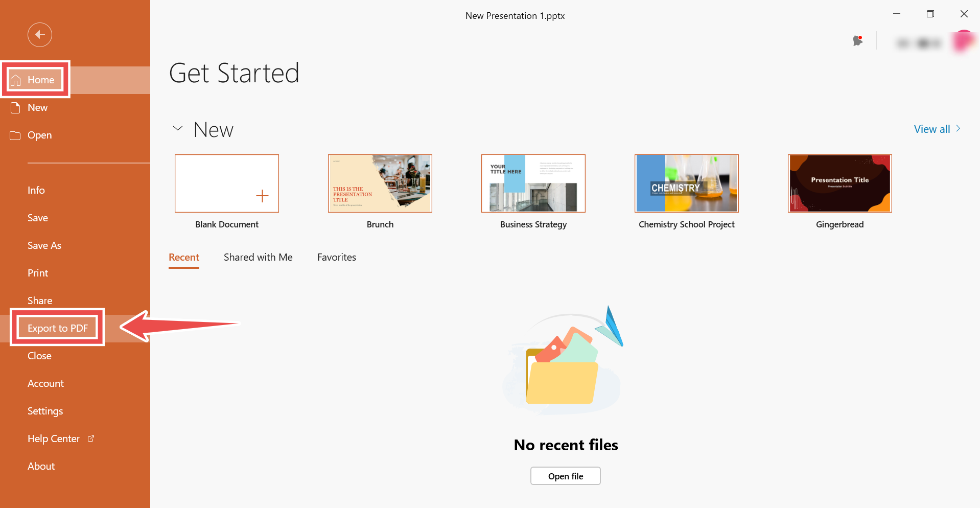
Task: Select Save As in the sidebar
Action: tap(44, 245)
